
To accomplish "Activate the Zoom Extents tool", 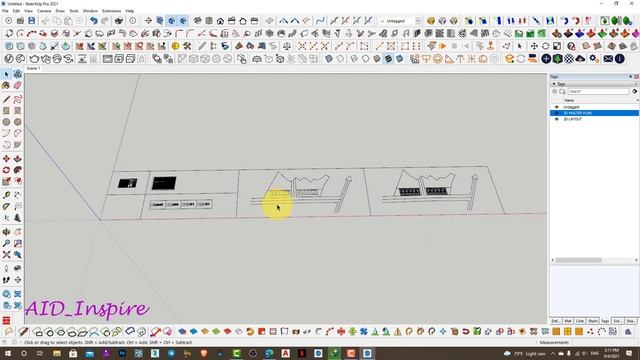I will [x=6, y=255].
